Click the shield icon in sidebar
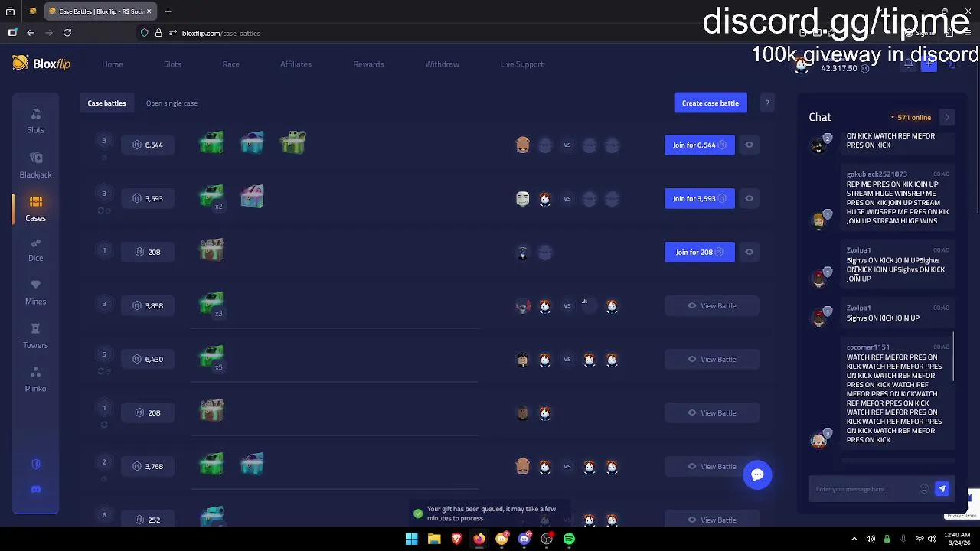 (35, 465)
